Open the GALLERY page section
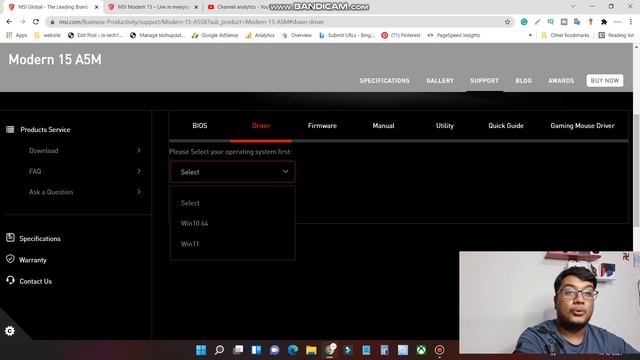 [x=440, y=81]
